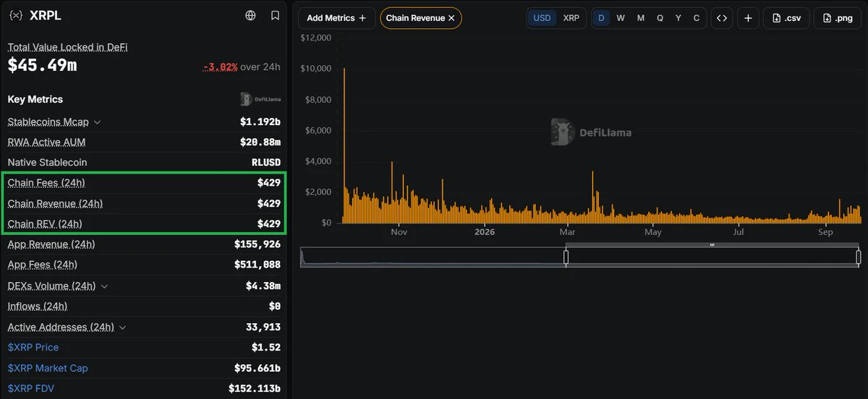868x399 pixels.
Task: Select the quarterly Q interval
Action: (660, 18)
